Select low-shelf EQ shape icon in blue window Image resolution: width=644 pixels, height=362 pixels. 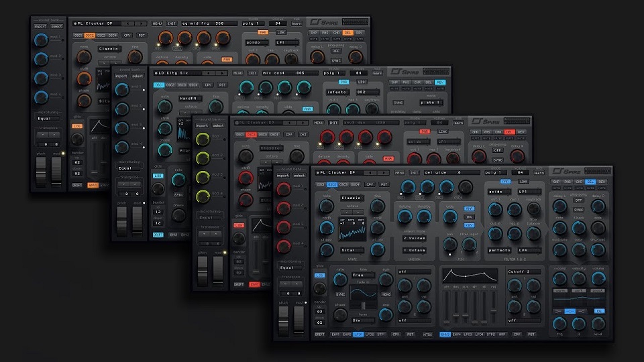[x=559, y=312]
